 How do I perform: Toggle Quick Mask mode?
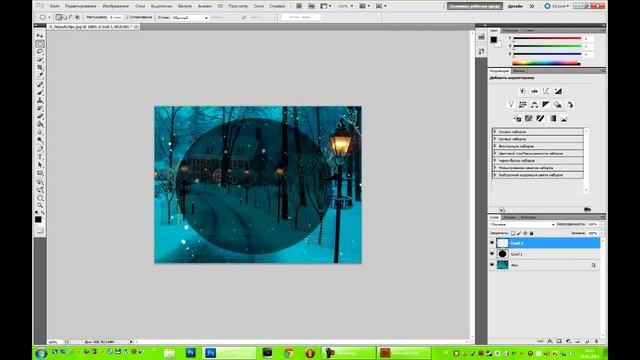pos(40,231)
